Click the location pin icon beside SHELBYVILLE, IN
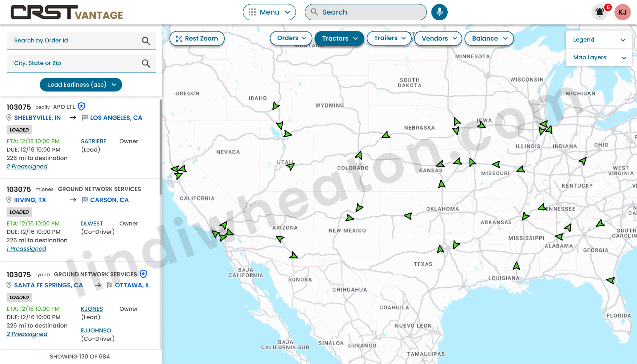The image size is (637, 364). coord(9,117)
